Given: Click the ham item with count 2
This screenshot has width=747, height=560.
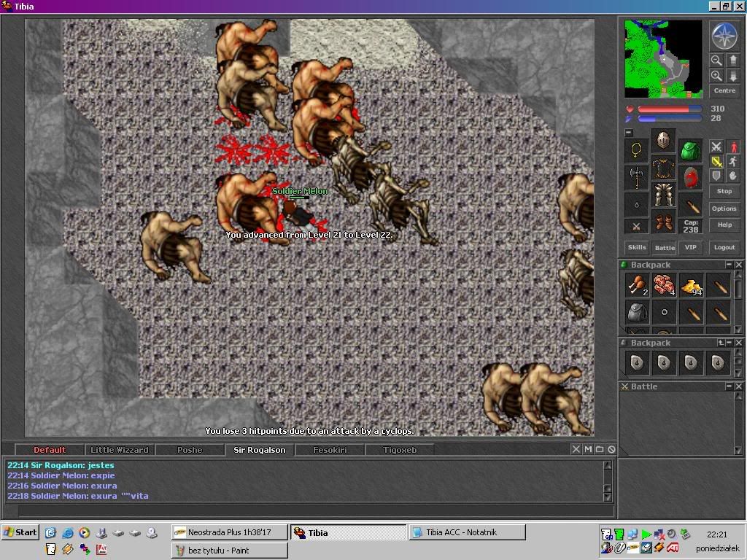Looking at the screenshot, I should (637, 285).
